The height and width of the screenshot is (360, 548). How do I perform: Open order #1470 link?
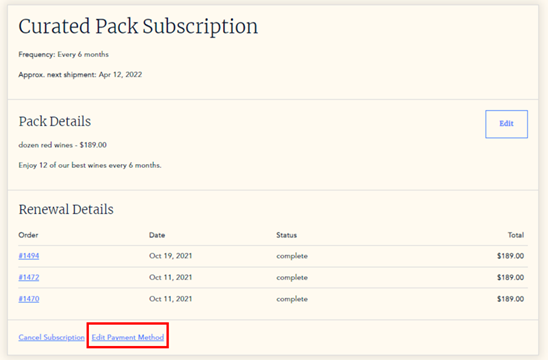[x=29, y=299]
